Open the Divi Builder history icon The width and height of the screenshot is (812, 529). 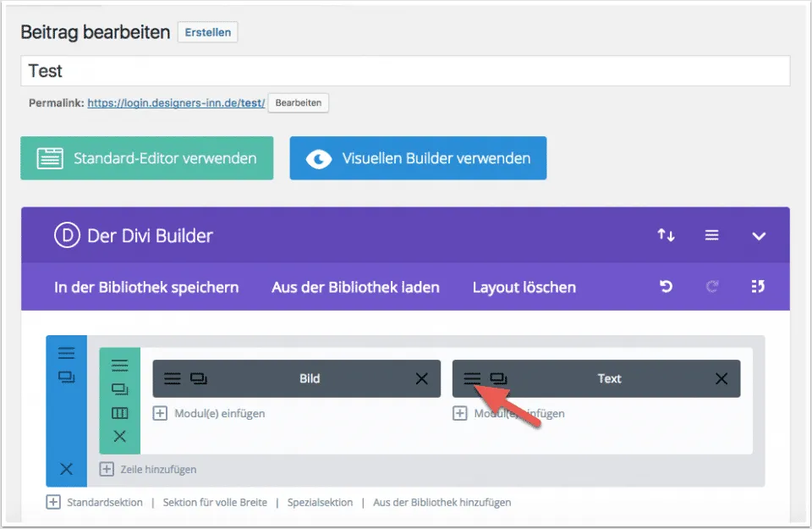click(758, 287)
